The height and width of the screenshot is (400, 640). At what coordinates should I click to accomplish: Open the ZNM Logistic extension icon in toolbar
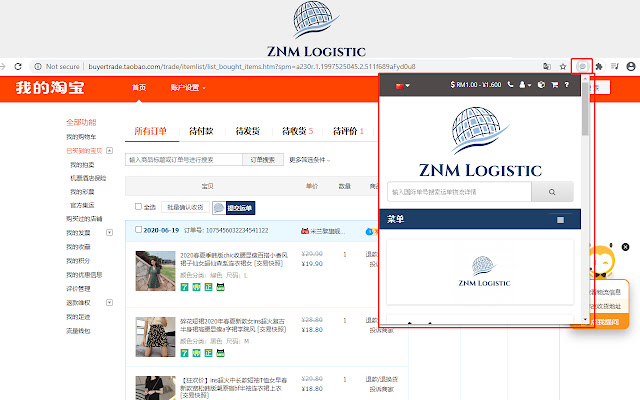coord(582,66)
